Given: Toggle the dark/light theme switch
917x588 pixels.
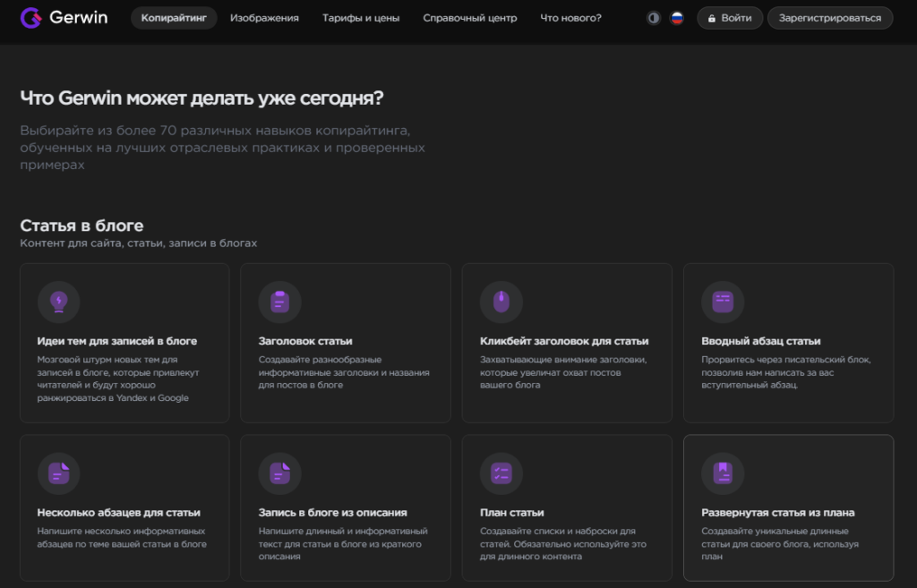Looking at the screenshot, I should click(654, 18).
